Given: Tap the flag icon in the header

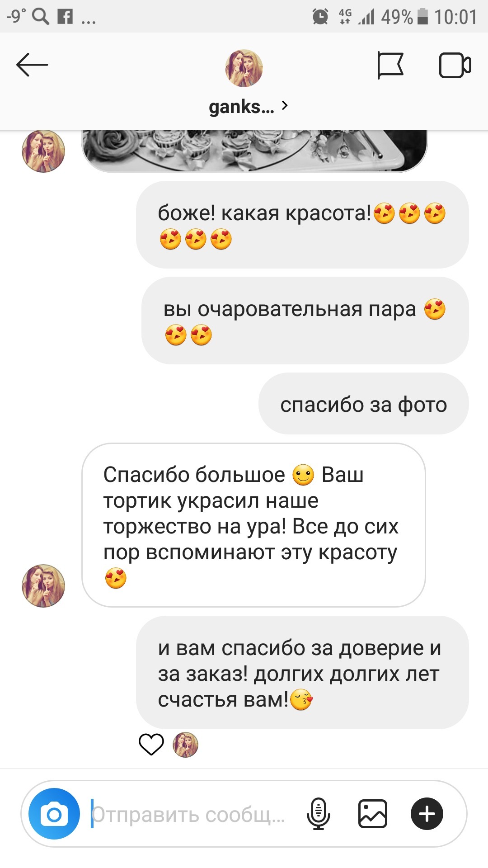Looking at the screenshot, I should pos(390,66).
